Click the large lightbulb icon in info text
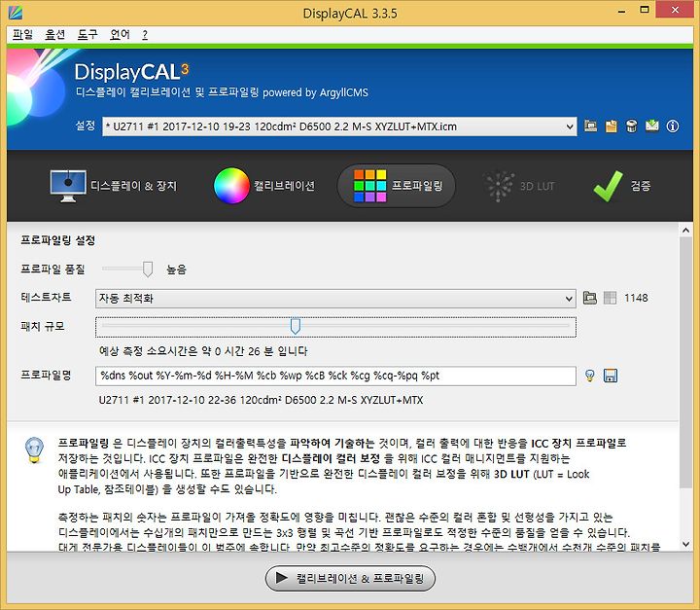700x610 pixels. click(x=34, y=450)
